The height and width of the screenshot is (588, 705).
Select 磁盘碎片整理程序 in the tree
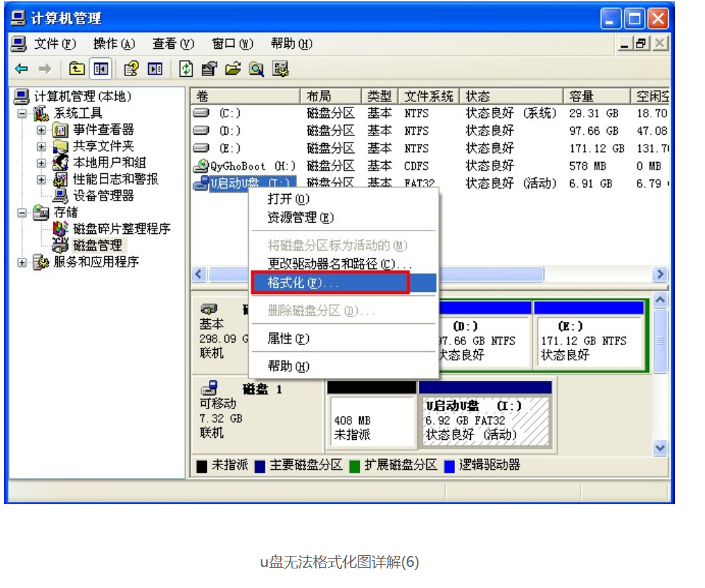coord(122,229)
